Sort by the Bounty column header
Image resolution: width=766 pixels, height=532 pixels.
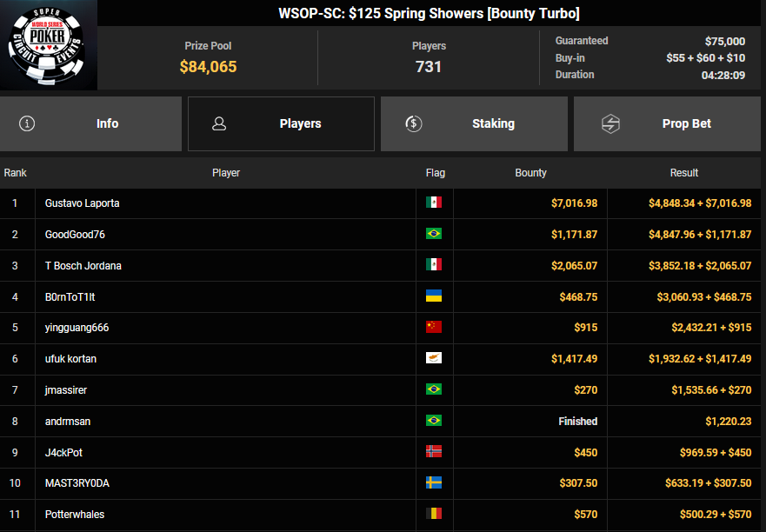[x=530, y=173]
